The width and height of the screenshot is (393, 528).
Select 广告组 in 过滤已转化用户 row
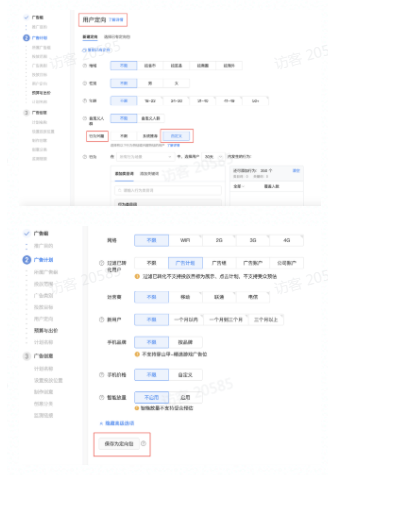219,263
